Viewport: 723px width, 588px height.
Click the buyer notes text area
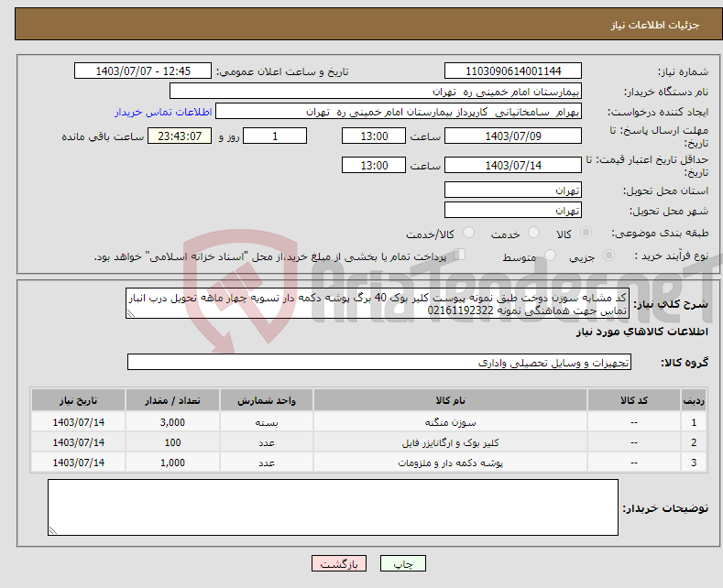coord(333,507)
